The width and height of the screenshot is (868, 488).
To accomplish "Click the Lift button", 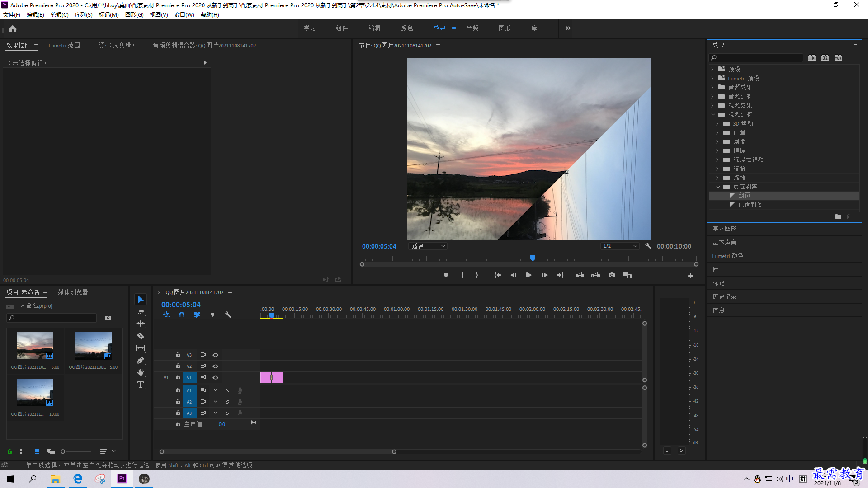I will coord(580,275).
